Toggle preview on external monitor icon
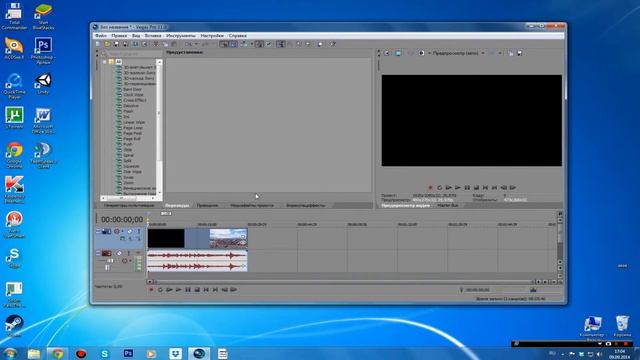Viewport: 640px width, 360px height. (x=398, y=53)
